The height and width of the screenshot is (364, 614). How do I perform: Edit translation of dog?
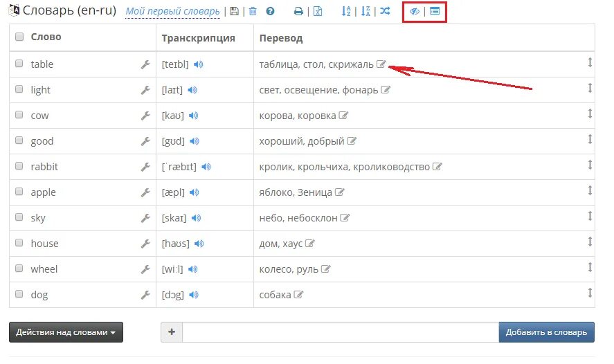(x=298, y=294)
